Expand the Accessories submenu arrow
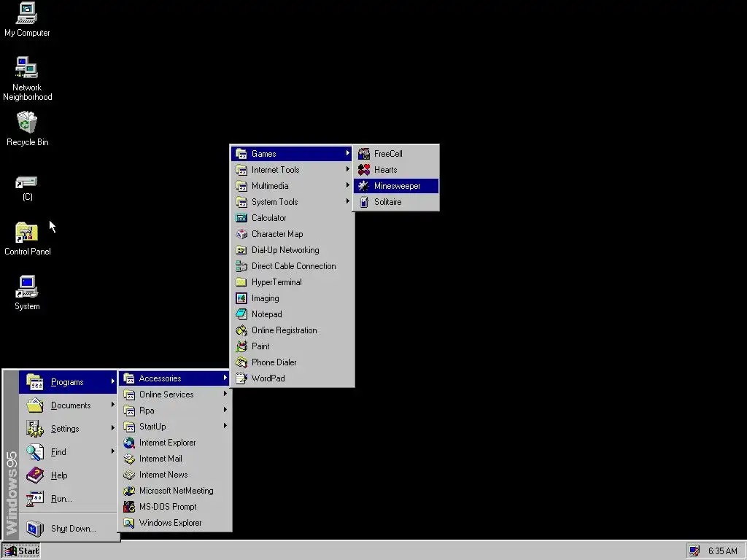 [x=225, y=378]
